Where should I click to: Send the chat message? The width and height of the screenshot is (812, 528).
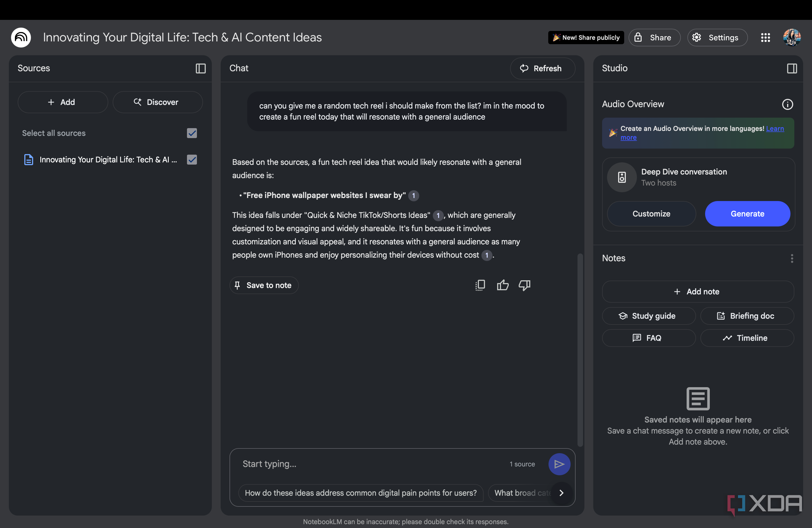[x=559, y=464]
